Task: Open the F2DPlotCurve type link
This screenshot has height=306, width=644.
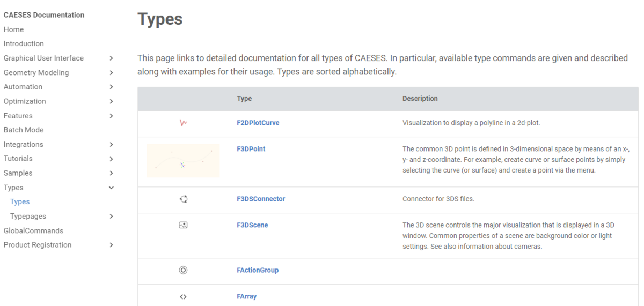Action: (258, 123)
